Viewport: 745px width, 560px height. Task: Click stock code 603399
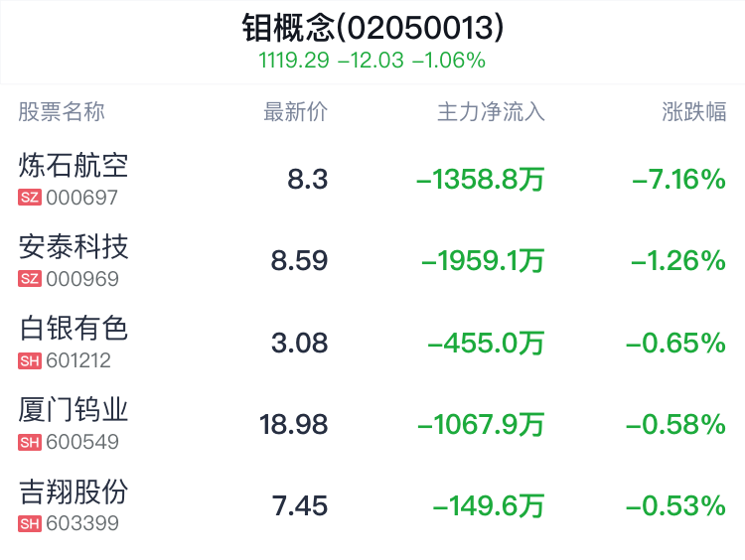[x=82, y=523]
